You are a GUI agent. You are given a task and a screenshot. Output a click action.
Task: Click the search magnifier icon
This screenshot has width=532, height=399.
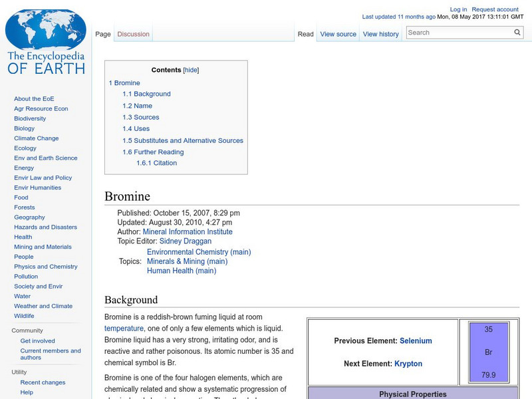(517, 33)
